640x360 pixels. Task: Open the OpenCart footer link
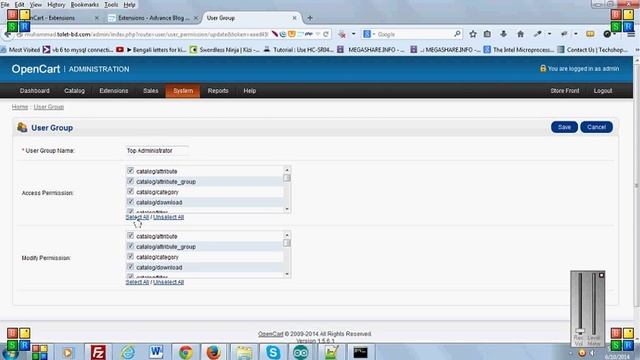pos(270,334)
